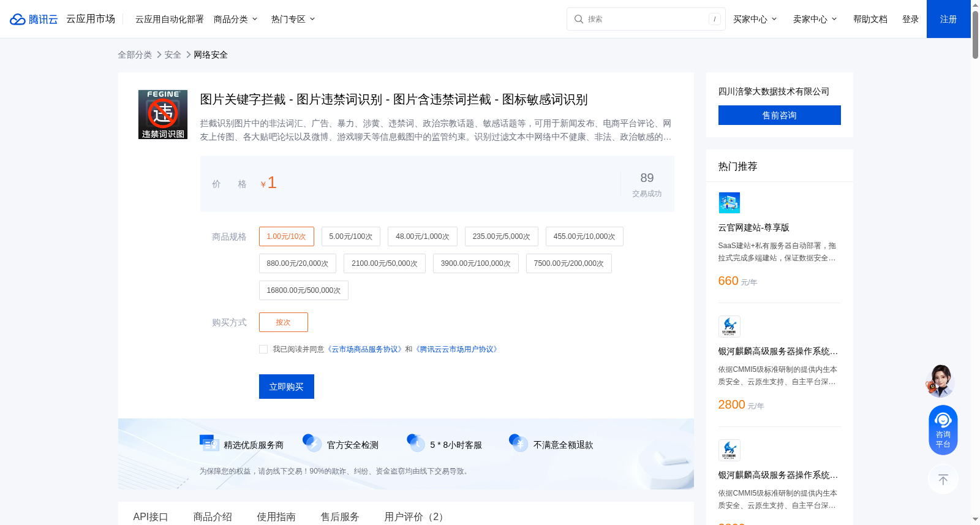Select the 3900.00元/100,000次 specification

[x=476, y=263]
